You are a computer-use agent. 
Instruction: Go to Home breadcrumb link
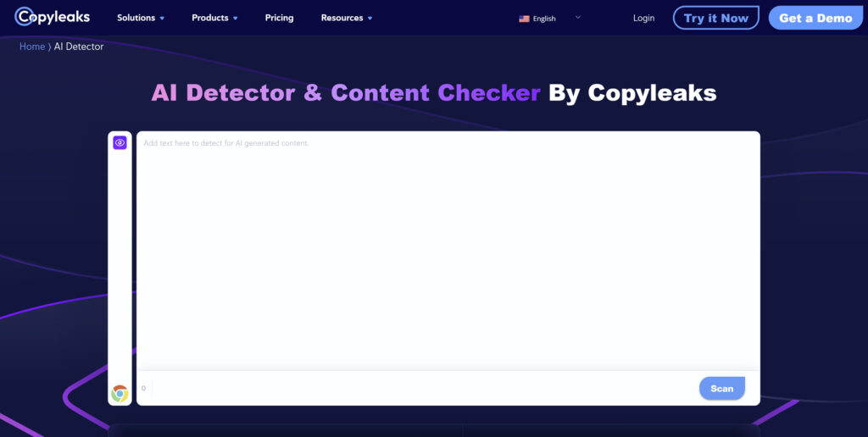[32, 47]
